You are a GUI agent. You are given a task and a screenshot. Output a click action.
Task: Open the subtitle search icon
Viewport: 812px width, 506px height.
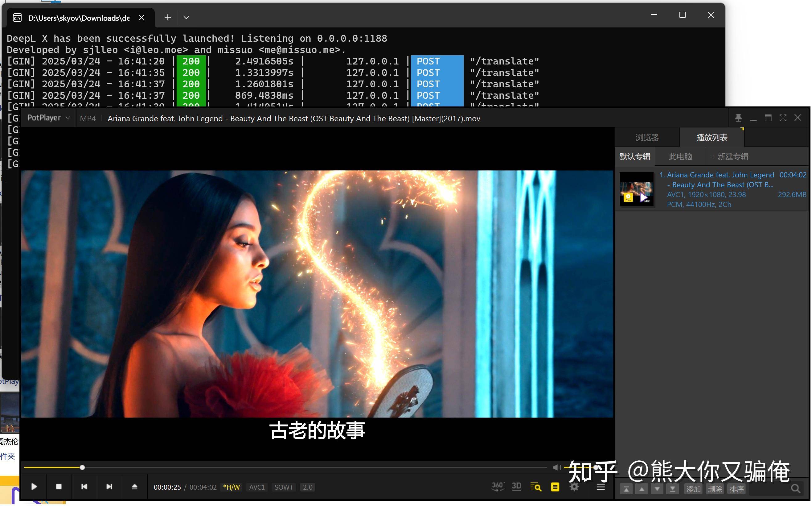click(x=536, y=487)
